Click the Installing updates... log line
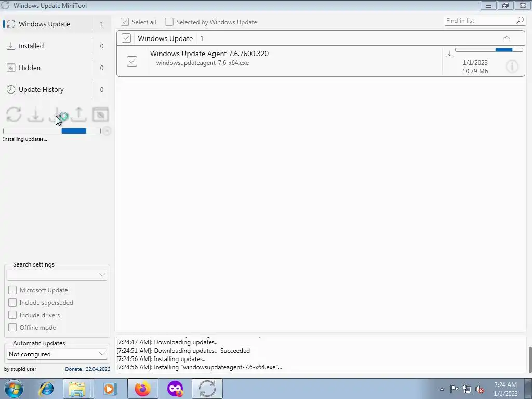This screenshot has width=532, height=399. point(162,358)
